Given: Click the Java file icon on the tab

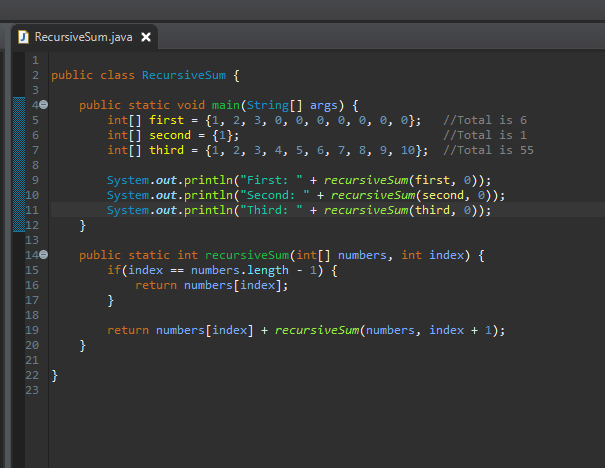Looking at the screenshot, I should click(x=24, y=37).
